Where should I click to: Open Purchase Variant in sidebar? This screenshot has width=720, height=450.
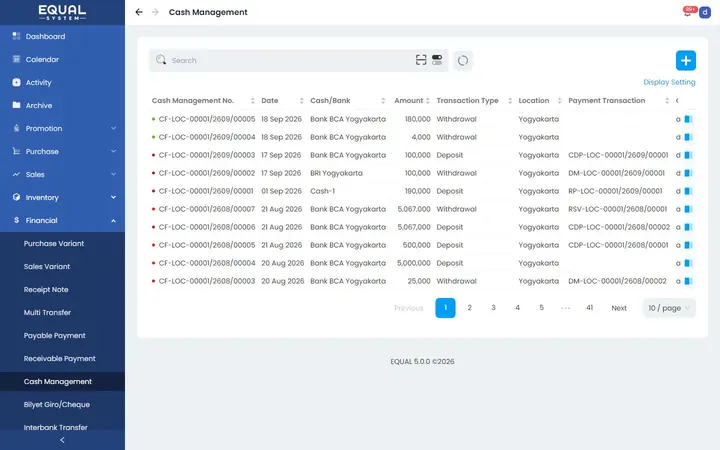(x=54, y=243)
